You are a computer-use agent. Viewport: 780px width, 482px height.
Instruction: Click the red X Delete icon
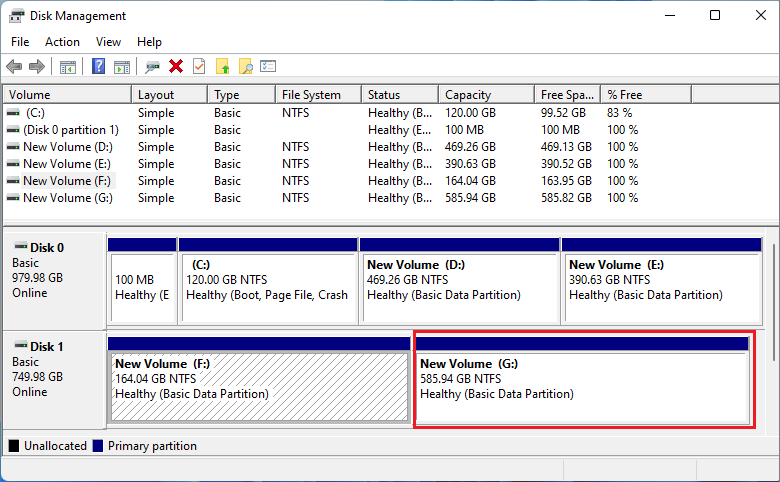coord(176,67)
